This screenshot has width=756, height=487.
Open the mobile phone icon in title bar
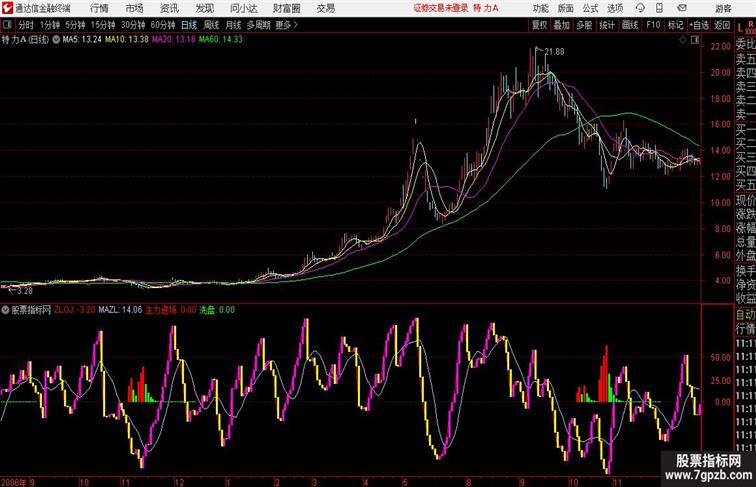coord(659,8)
